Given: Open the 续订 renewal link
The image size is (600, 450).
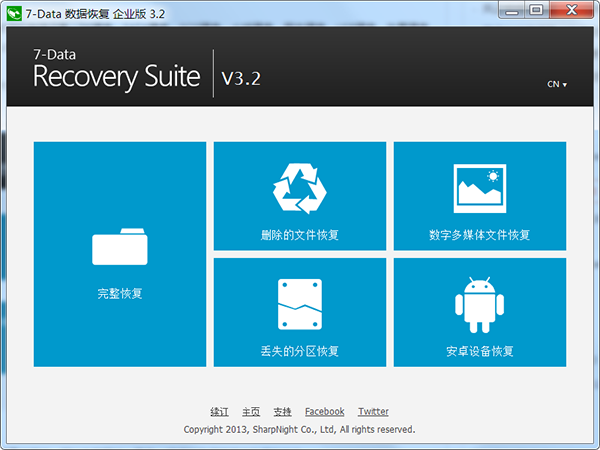Looking at the screenshot, I should 219,412.
